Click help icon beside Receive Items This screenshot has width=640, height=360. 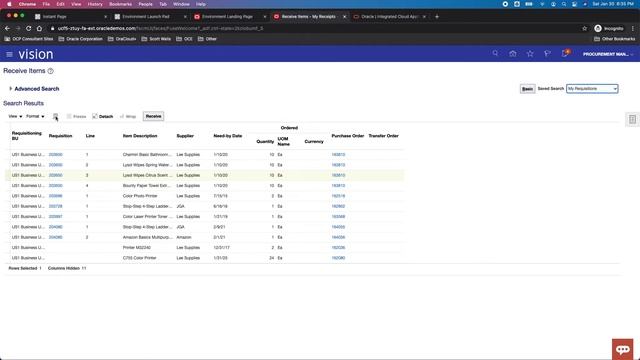coord(51,71)
